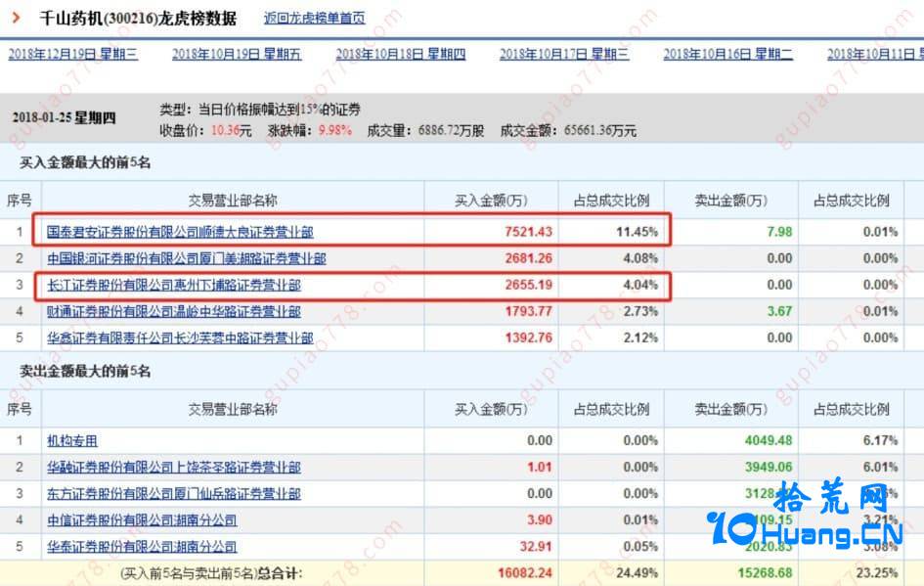Click the ratio cell 6.01%
Image resolution: width=924 pixels, height=586 pixels.
[880, 467]
